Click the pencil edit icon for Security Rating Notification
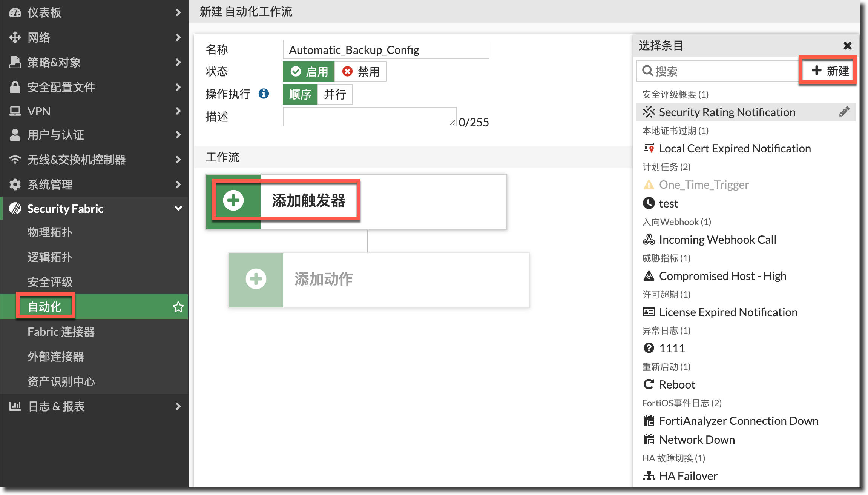This screenshot has width=868, height=495. point(844,112)
